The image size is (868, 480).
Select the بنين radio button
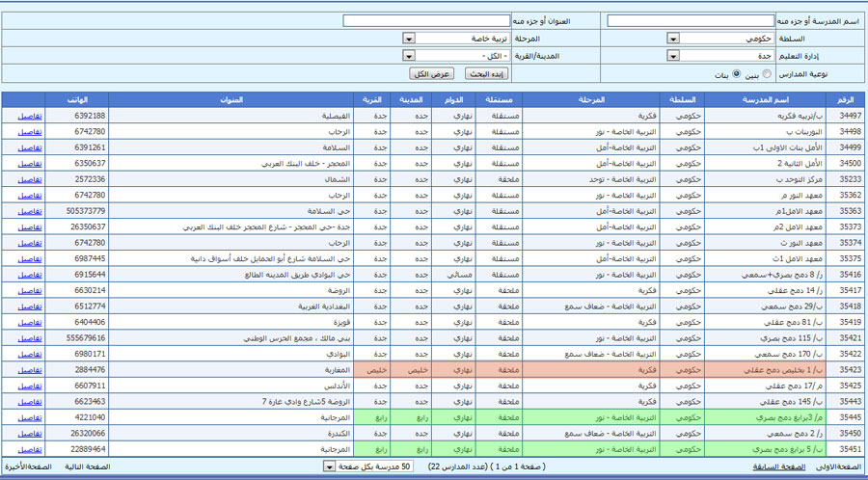[x=767, y=73]
